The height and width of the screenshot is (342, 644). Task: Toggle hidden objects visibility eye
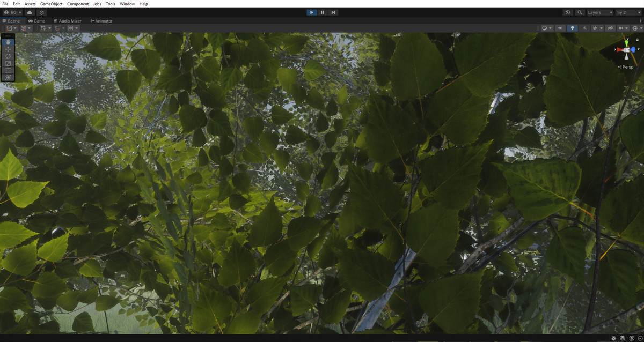point(610,28)
